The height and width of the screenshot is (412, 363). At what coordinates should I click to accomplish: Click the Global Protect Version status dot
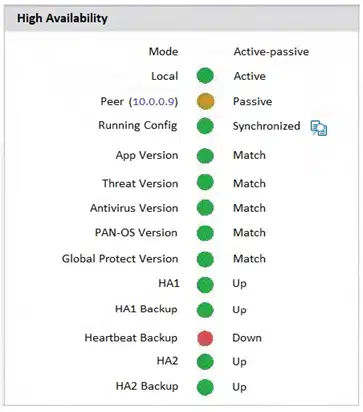pyautogui.click(x=205, y=259)
